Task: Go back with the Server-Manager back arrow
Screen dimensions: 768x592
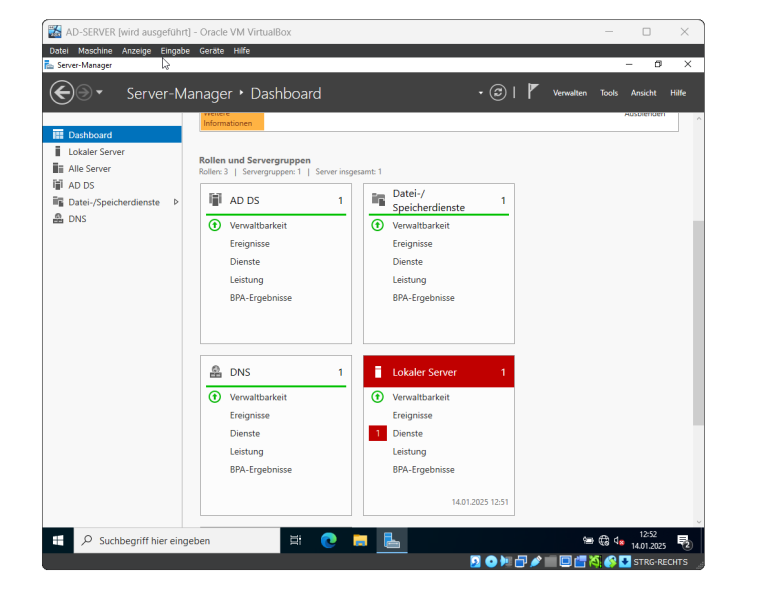Action: [x=62, y=93]
